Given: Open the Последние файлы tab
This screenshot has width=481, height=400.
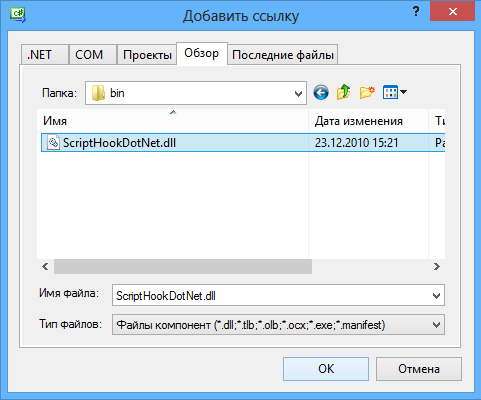Looking at the screenshot, I should click(x=283, y=55).
